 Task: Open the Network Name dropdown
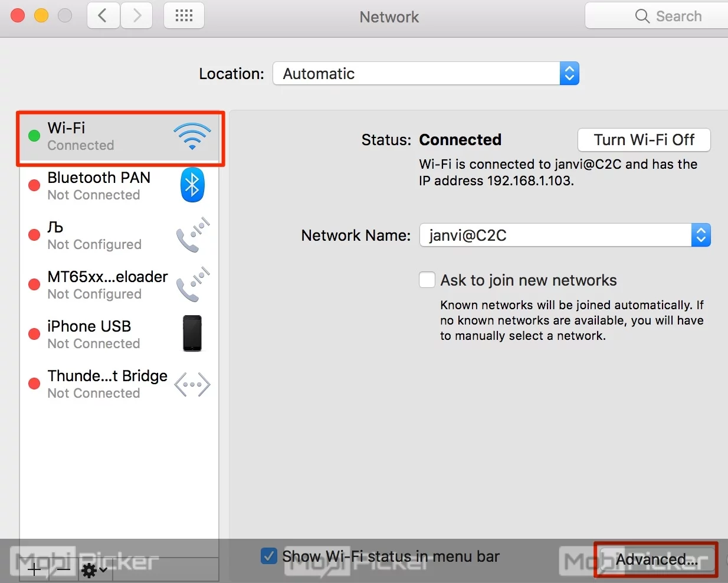click(x=565, y=235)
